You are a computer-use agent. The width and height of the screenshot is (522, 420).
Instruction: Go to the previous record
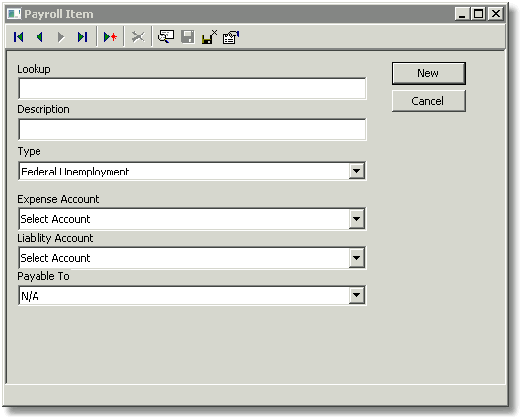(39, 36)
